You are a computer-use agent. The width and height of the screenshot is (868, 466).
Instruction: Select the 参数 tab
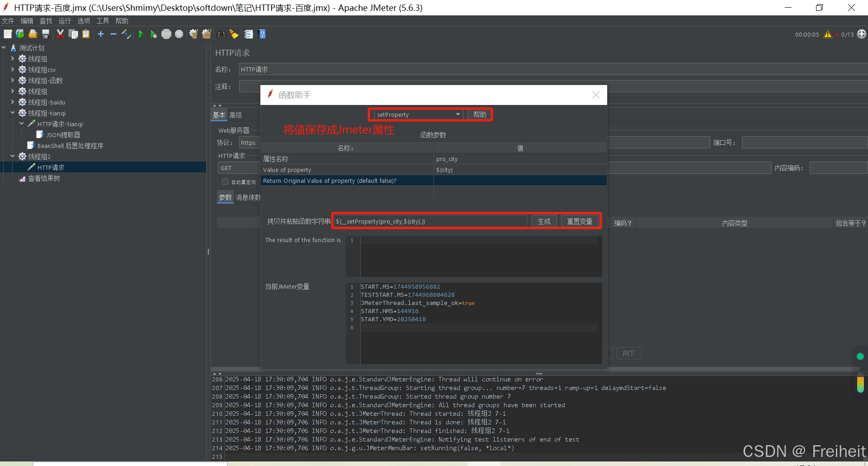point(225,197)
